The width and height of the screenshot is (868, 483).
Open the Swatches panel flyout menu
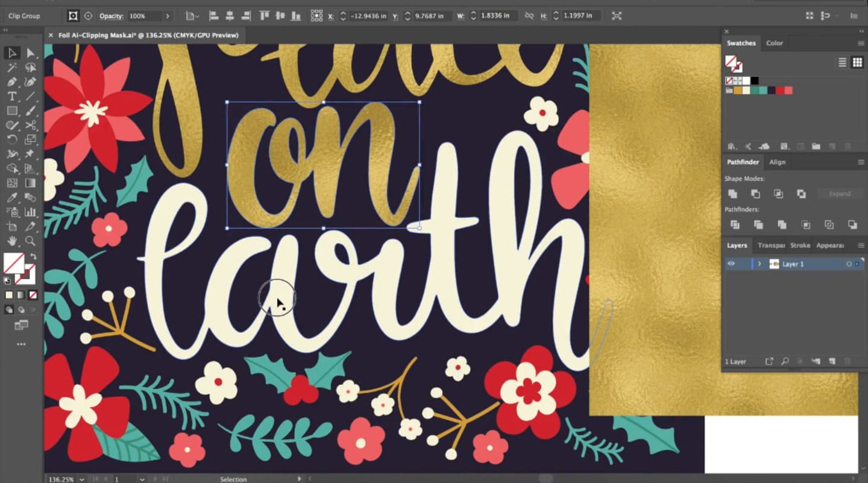(x=861, y=43)
